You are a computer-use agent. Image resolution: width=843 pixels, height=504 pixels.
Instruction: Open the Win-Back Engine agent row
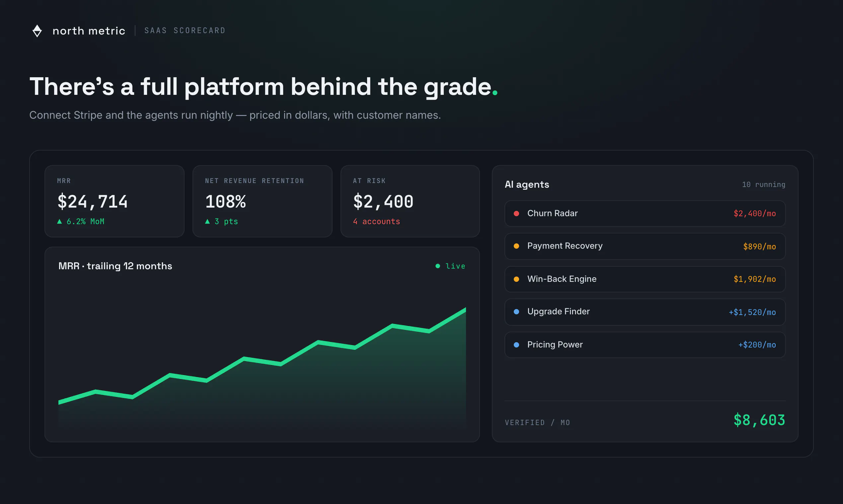coord(645,279)
